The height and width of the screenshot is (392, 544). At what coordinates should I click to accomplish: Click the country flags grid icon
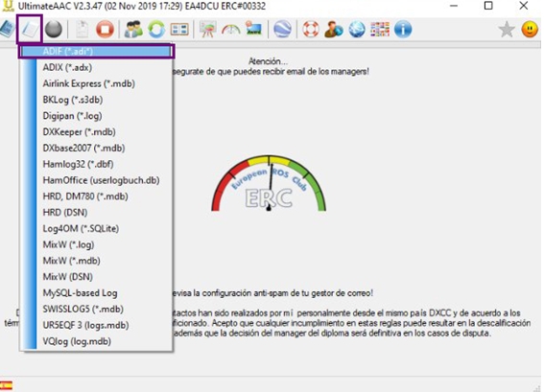pyautogui.click(x=380, y=29)
